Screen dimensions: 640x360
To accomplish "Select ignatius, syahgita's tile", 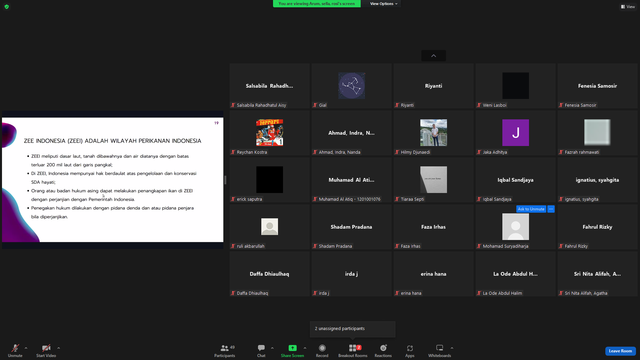I will click(x=597, y=180).
